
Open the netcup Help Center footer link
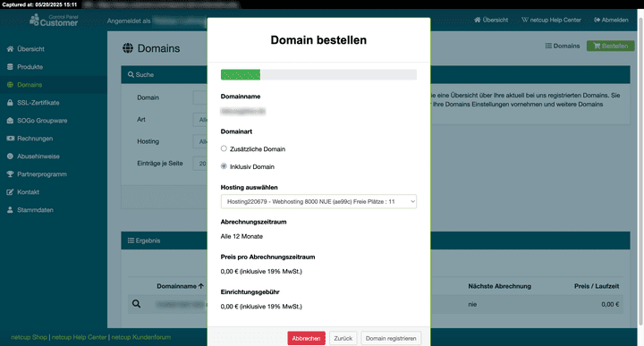[80, 337]
